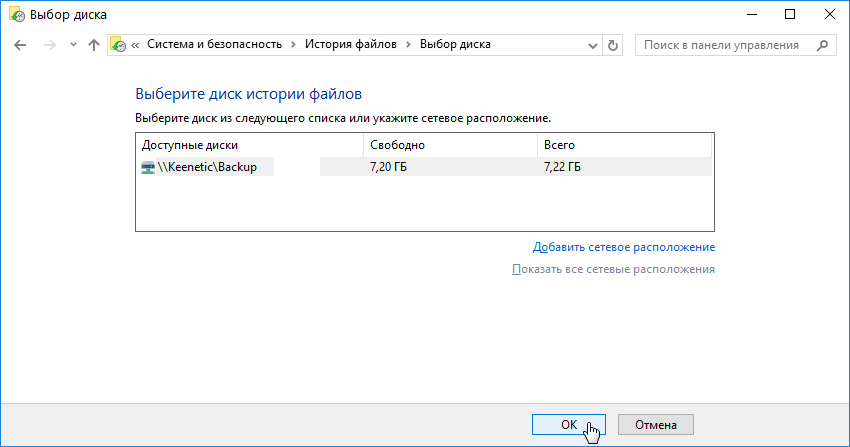Click the Up one level arrow
The width and height of the screenshot is (850, 447).
94,45
